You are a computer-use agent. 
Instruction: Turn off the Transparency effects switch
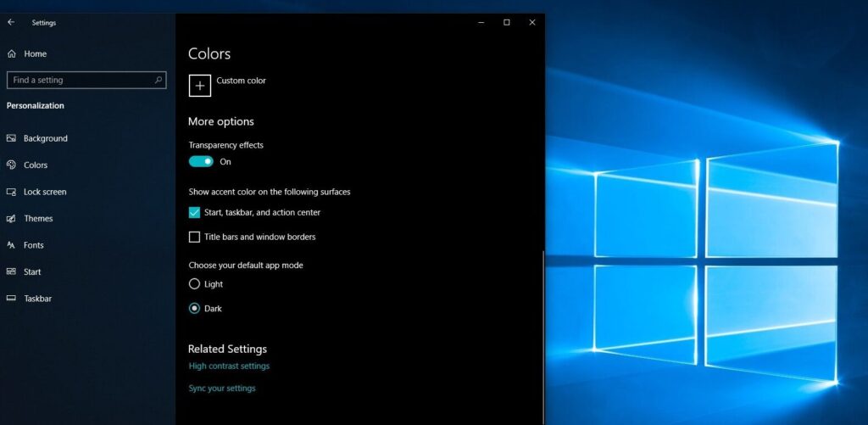[x=201, y=161]
